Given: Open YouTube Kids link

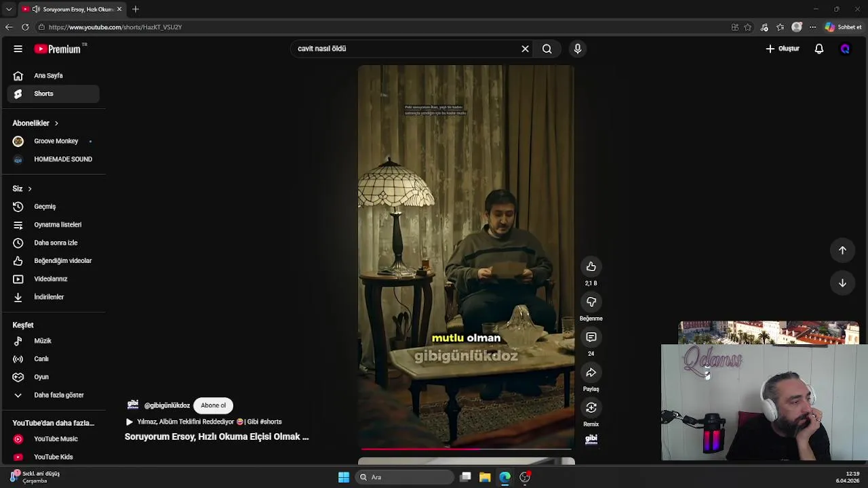Looking at the screenshot, I should click(53, 457).
